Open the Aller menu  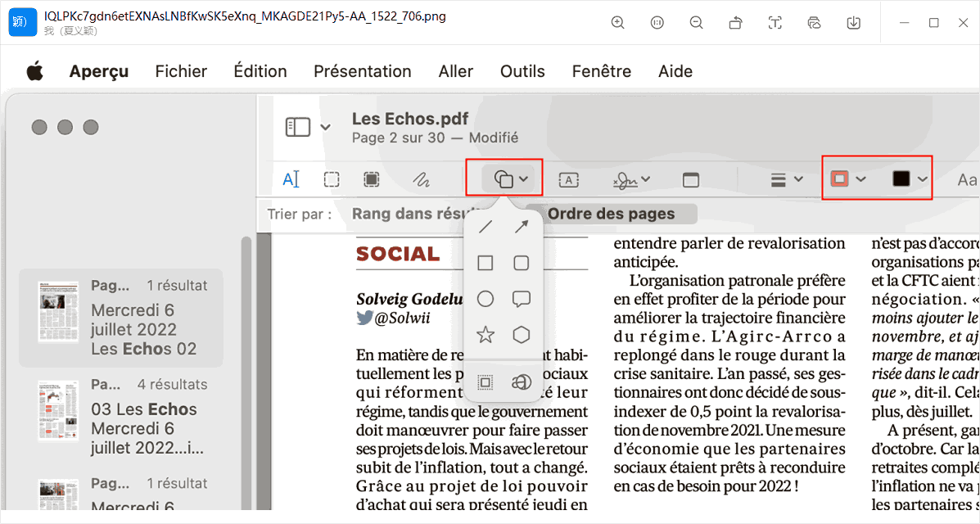[x=456, y=71]
